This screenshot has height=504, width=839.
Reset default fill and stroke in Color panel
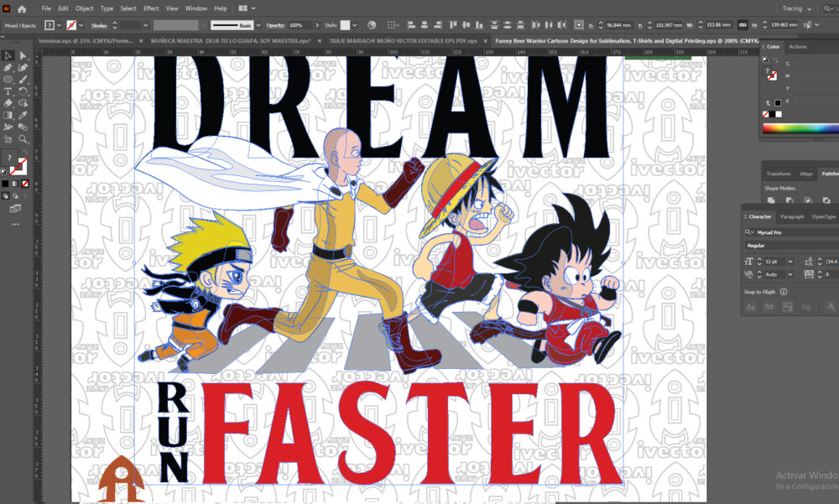point(765,60)
